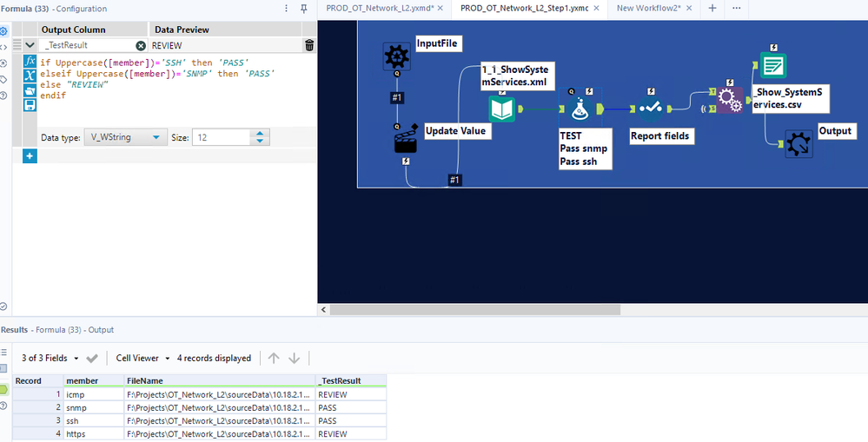Delete the _TestResult expression with trash icon
This screenshot has height=442, width=868.
tap(309, 45)
